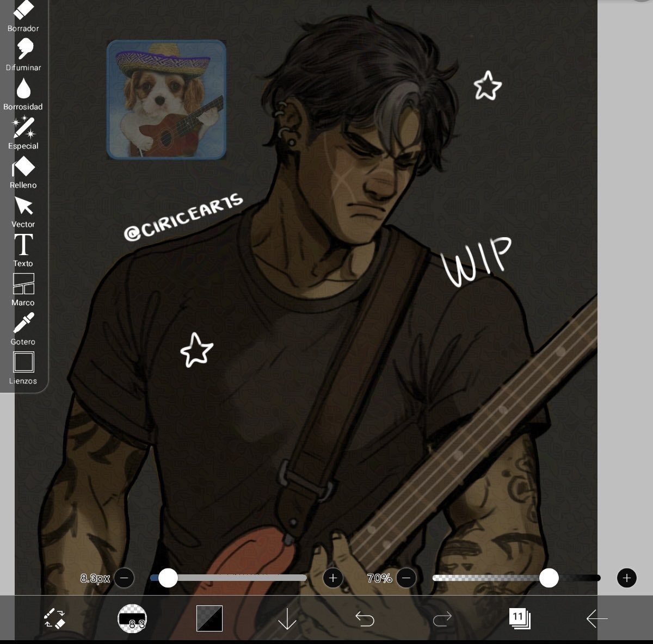Viewport: 653px width, 644px height.
Task: Undo the last stroke
Action: coord(365,618)
